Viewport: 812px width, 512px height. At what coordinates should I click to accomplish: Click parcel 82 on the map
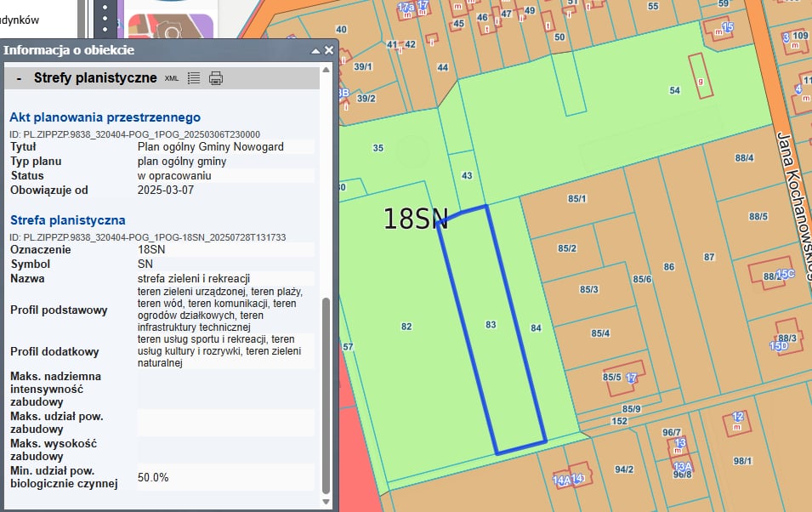(x=406, y=327)
